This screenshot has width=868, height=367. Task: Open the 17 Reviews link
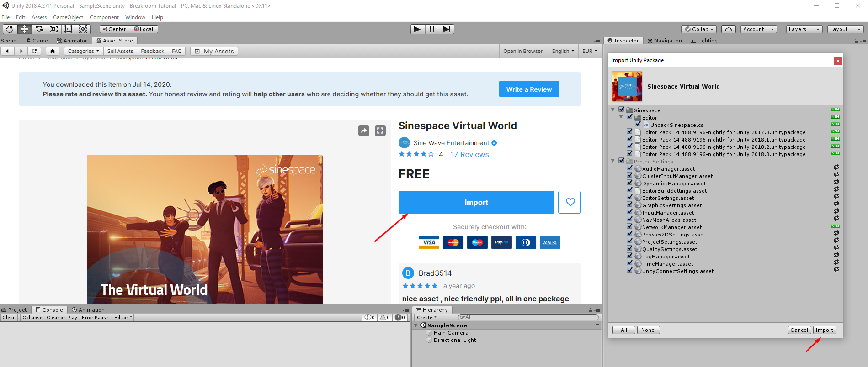pyautogui.click(x=469, y=155)
